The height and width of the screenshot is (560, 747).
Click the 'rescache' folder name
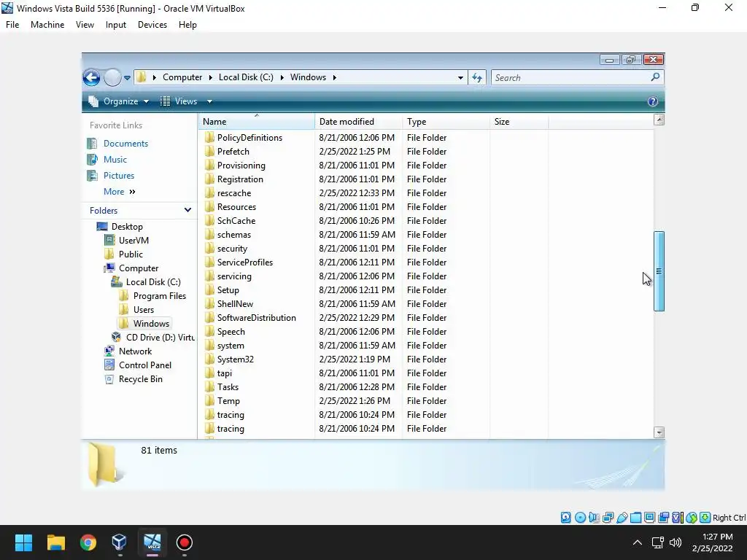coord(234,192)
